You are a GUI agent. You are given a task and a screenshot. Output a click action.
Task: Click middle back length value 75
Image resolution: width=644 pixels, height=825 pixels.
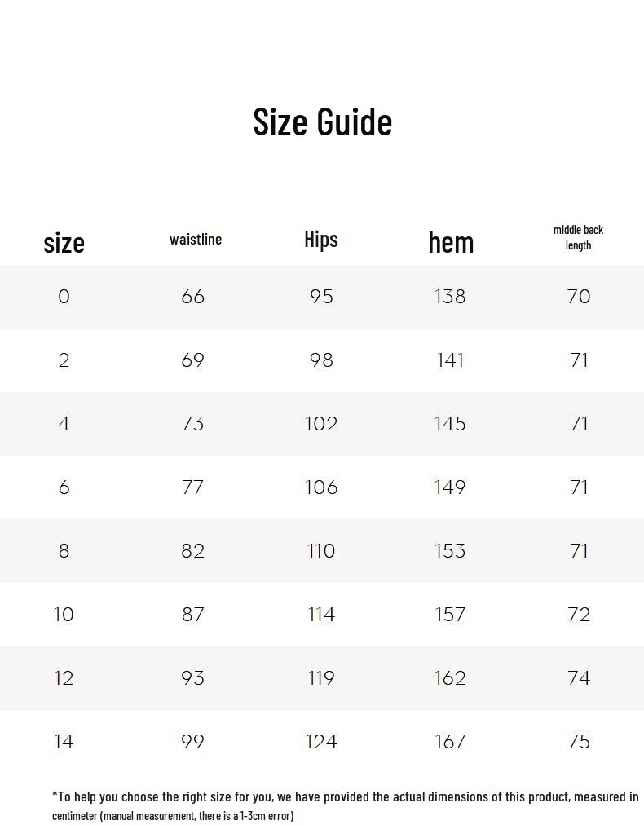click(579, 742)
